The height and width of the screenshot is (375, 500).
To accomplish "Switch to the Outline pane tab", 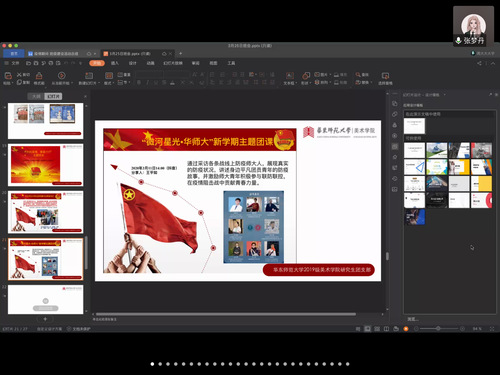I will pyautogui.click(x=36, y=96).
